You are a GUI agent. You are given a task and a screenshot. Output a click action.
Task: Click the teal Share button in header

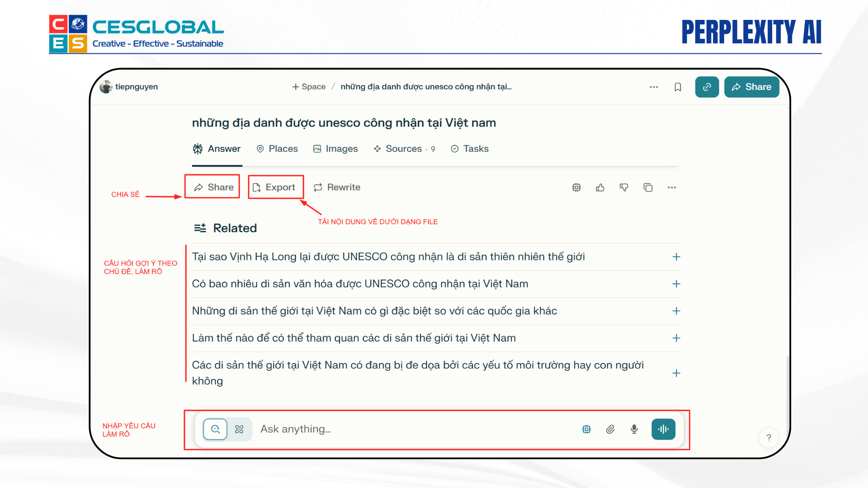click(751, 87)
